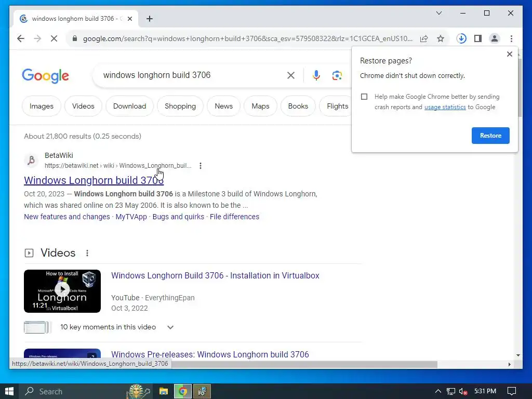Open the rightmost pinned taskbar app
532x399 pixels.
[202, 391]
